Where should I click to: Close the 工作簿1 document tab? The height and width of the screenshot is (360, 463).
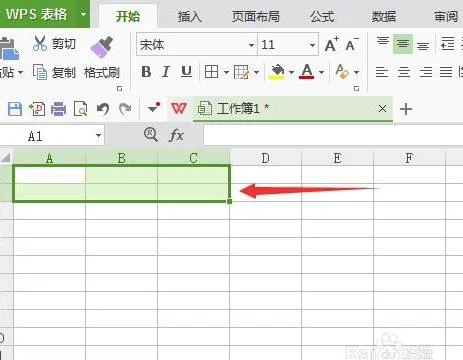point(382,109)
